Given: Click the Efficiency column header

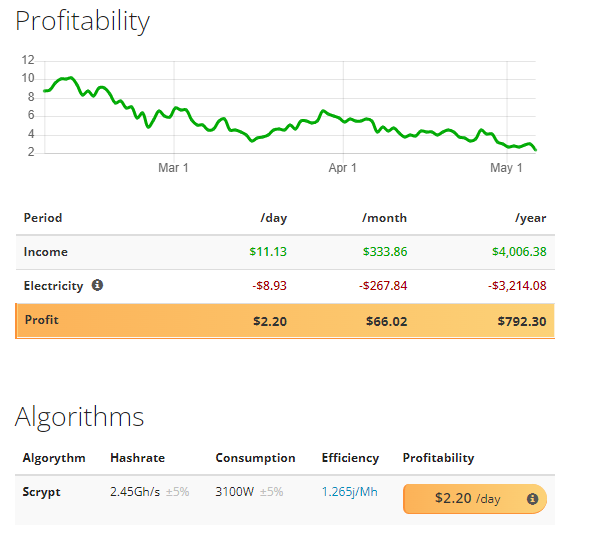Looking at the screenshot, I should pos(350,458).
